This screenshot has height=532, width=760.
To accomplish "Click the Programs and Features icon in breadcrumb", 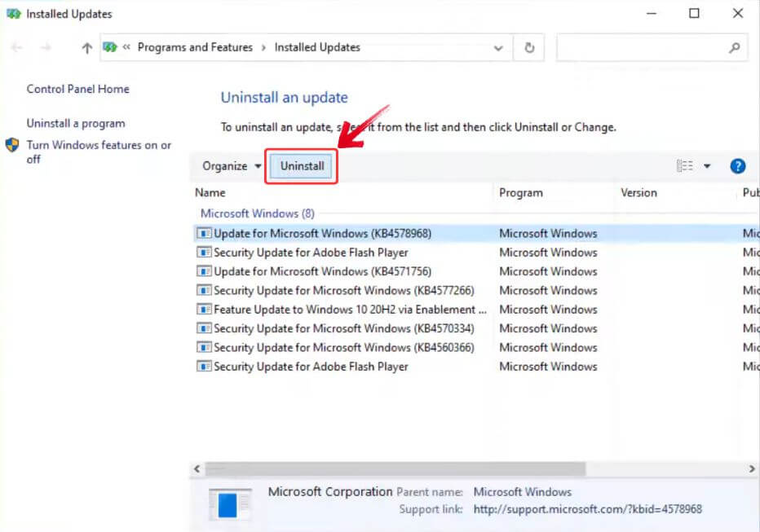I will (110, 47).
